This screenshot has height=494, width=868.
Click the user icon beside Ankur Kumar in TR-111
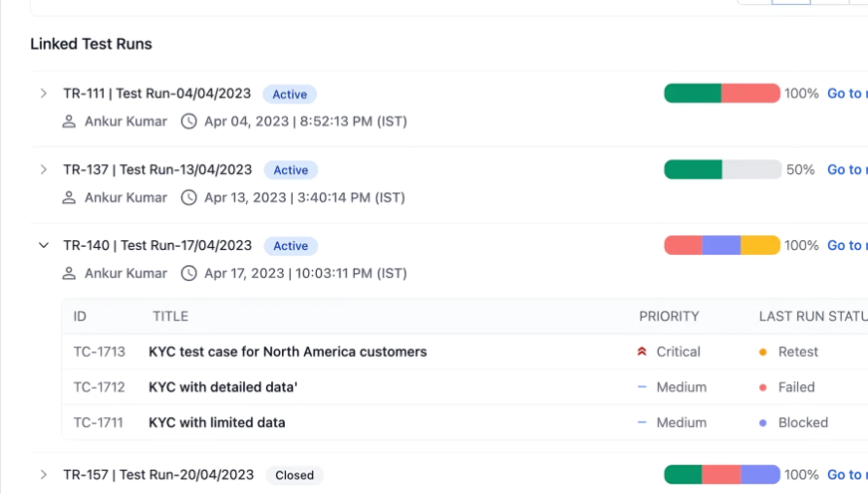click(x=69, y=122)
